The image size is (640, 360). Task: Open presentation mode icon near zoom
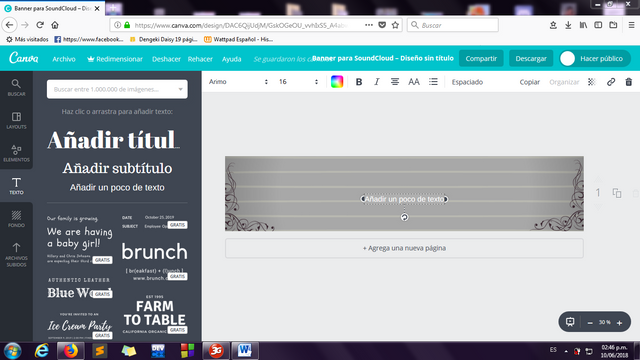click(570, 322)
